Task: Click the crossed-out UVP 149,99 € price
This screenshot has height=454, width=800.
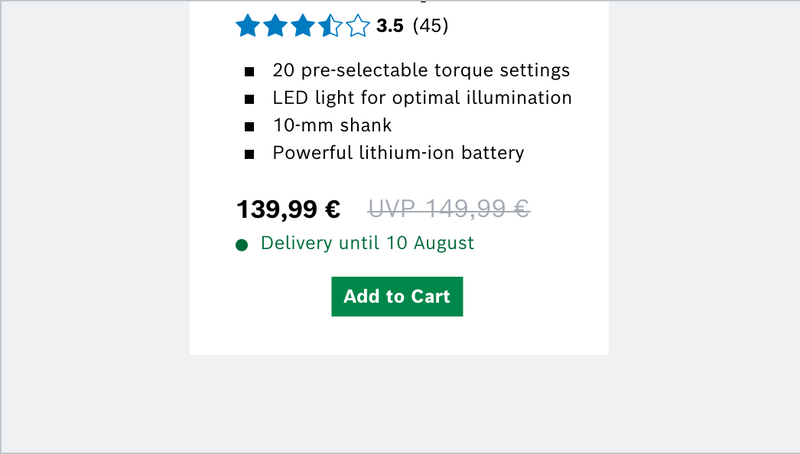Action: (x=449, y=209)
